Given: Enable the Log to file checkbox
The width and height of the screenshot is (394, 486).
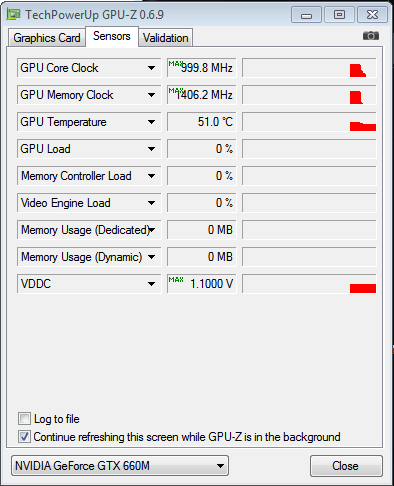Looking at the screenshot, I should click(24, 418).
